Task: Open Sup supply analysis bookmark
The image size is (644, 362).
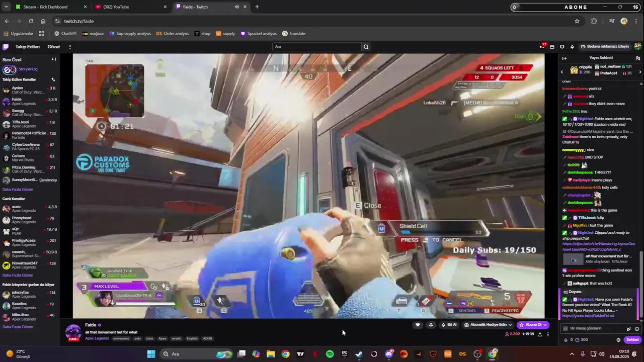Action: coord(130,34)
